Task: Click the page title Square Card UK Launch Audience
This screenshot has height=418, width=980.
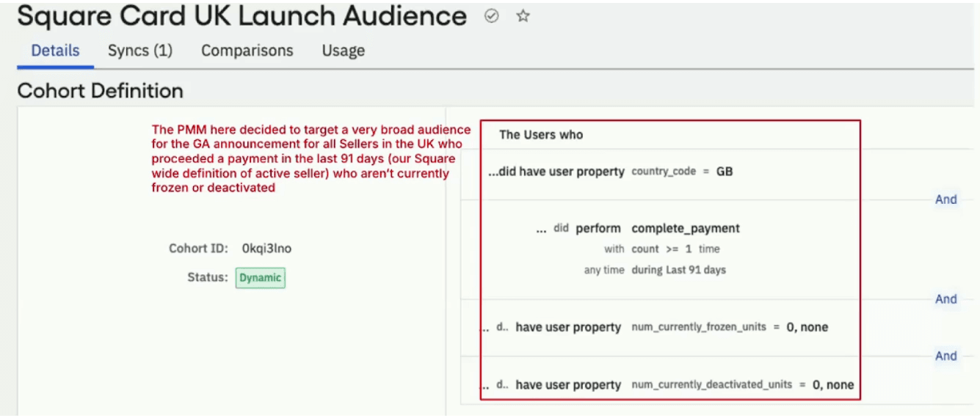Action: (x=242, y=16)
